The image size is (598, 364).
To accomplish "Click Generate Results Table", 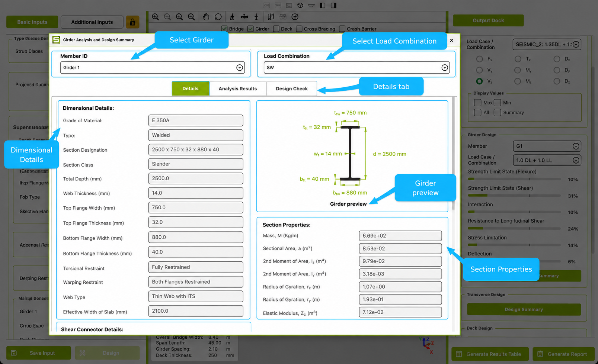I will [490, 354].
